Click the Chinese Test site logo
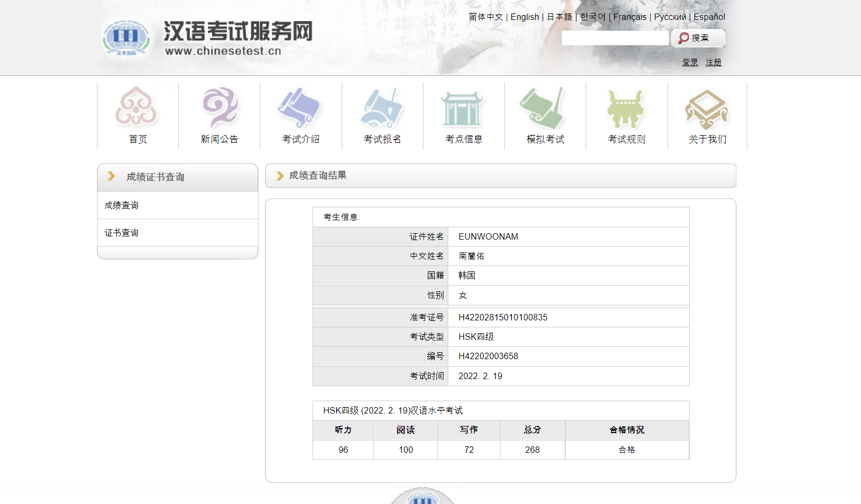Image resolution: width=861 pixels, height=504 pixels. (x=126, y=38)
